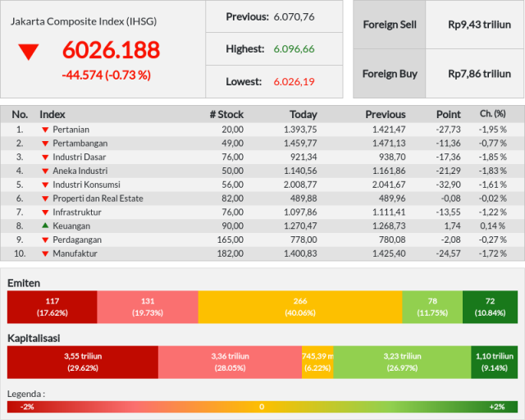This screenshot has height=420, width=525.
Task: Select the Perdagangan index name
Action: [77, 240]
